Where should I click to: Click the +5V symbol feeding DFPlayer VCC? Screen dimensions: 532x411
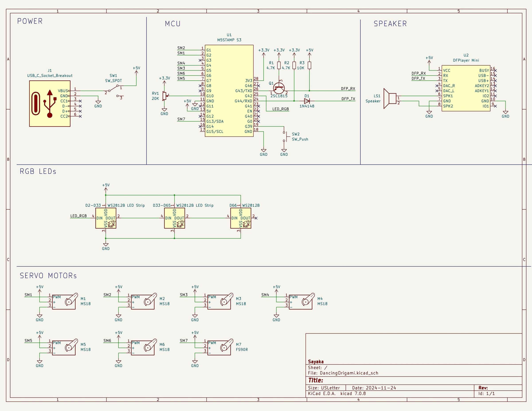429,60
